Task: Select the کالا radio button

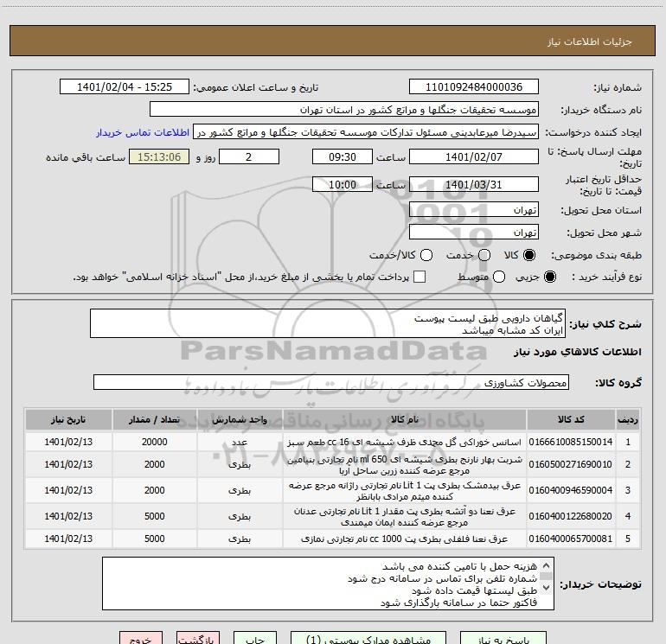Action: (x=529, y=255)
